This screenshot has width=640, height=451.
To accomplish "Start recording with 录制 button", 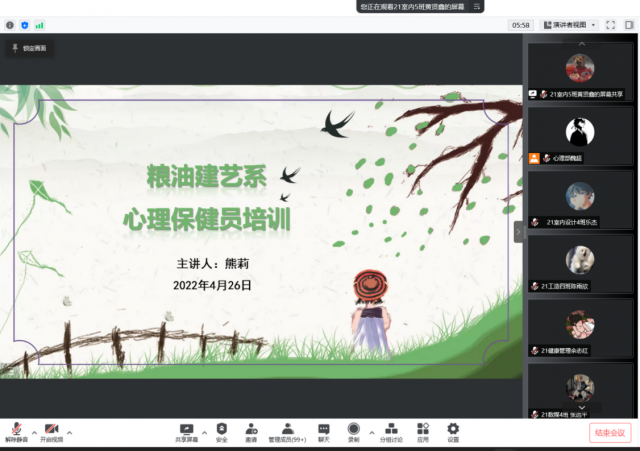I will [353, 431].
